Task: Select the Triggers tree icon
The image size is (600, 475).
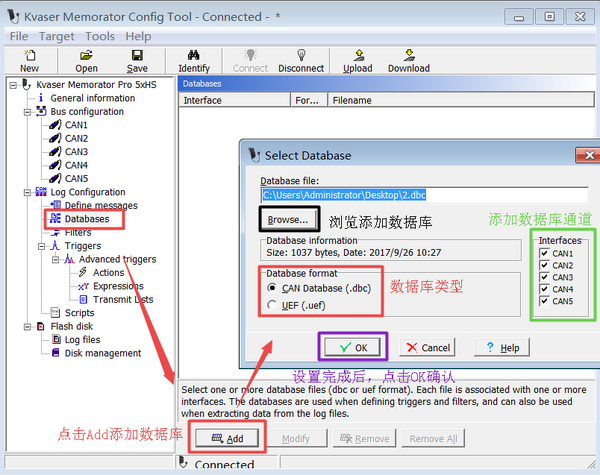Action: [x=55, y=246]
